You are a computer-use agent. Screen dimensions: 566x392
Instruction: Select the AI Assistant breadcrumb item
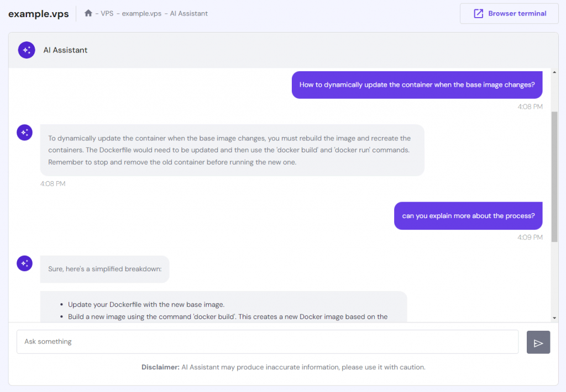[189, 14]
